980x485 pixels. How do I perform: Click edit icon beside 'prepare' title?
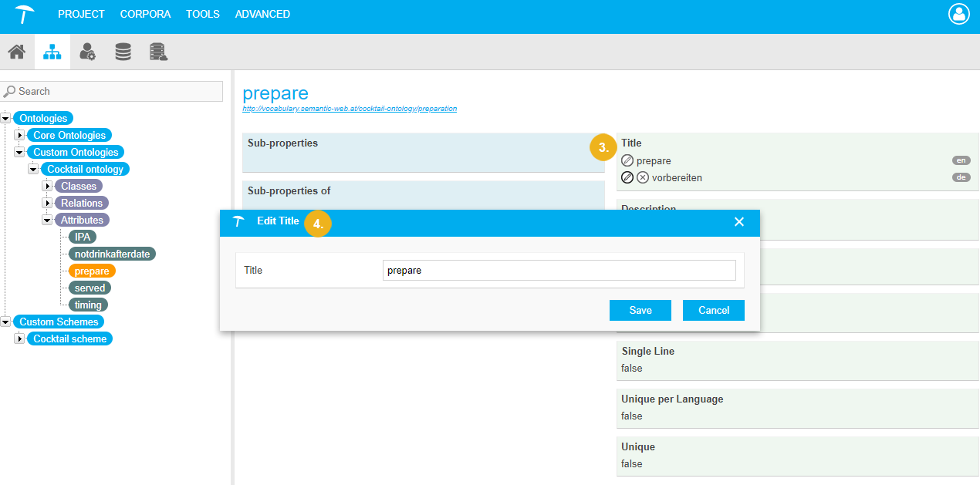click(x=627, y=160)
